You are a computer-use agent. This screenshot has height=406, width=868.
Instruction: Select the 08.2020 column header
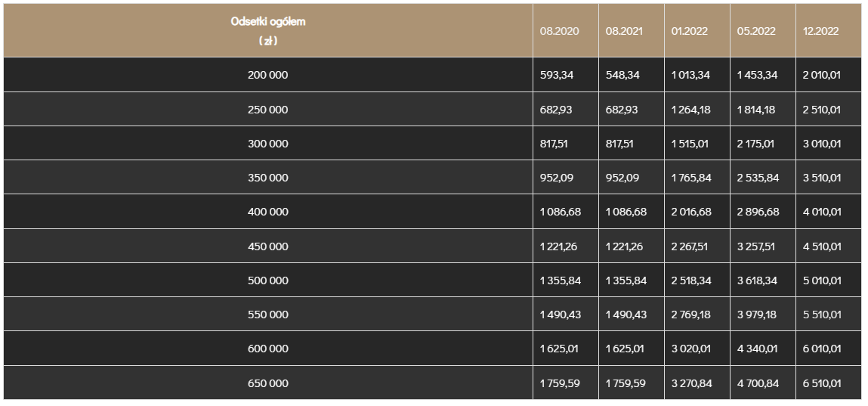pyautogui.click(x=559, y=32)
